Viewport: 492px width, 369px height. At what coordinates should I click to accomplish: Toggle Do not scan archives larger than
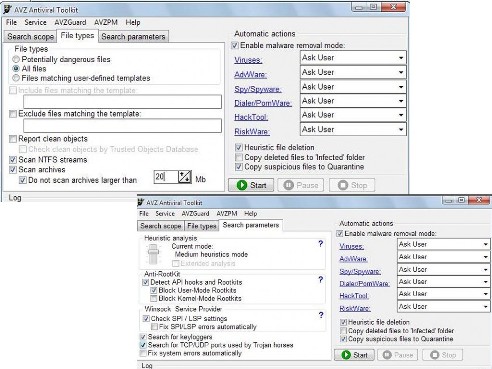pos(23,180)
